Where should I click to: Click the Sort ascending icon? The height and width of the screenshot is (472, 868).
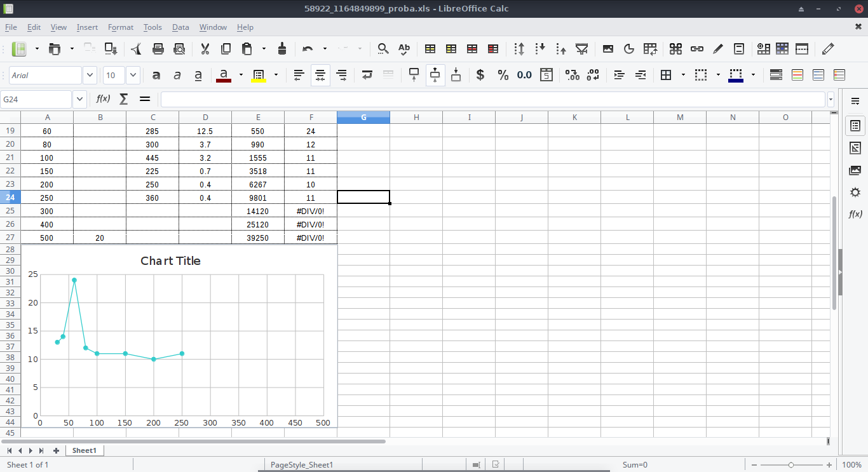[540, 49]
